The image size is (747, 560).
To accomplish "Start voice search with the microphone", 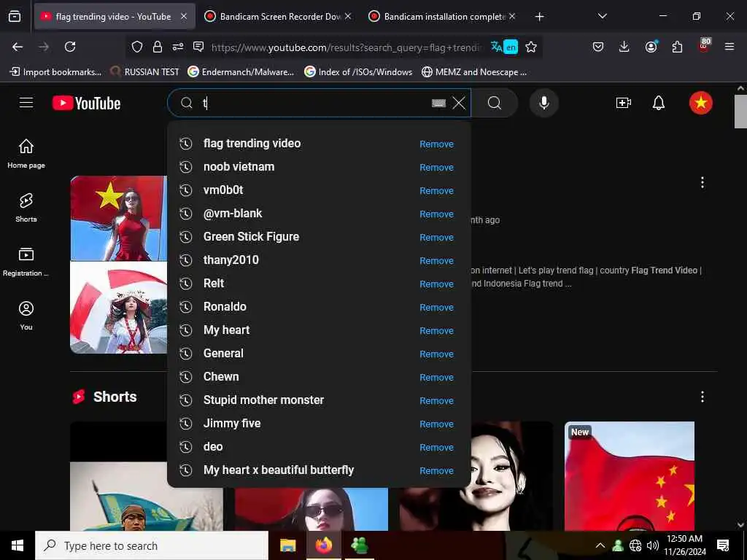I will coord(544,103).
